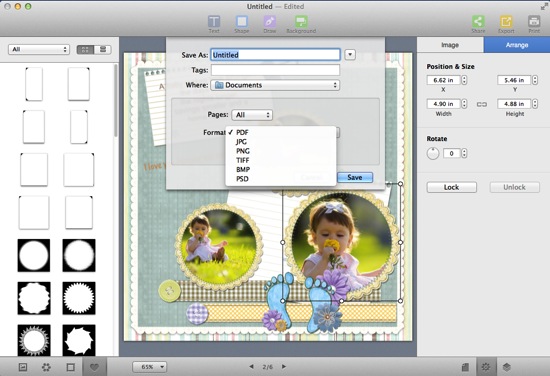Switch to the Arrange tab
Screen dimensions: 550x376
coord(517,45)
